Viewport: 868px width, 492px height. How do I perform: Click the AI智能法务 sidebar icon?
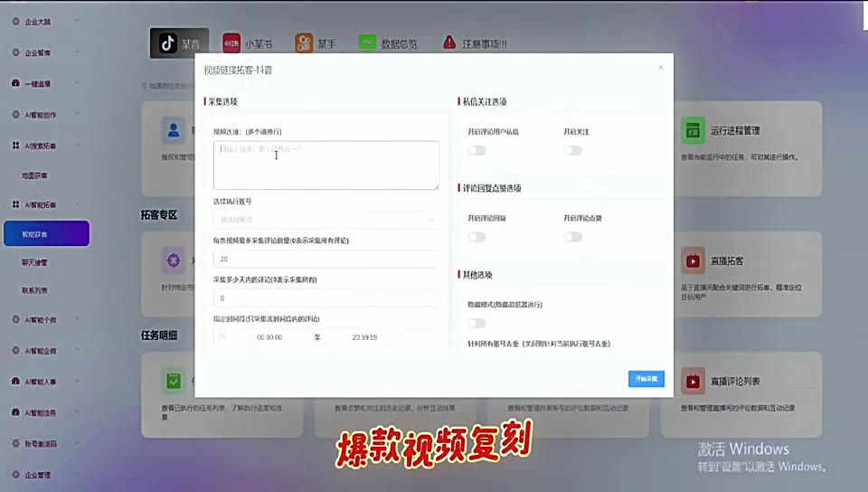coord(15,412)
